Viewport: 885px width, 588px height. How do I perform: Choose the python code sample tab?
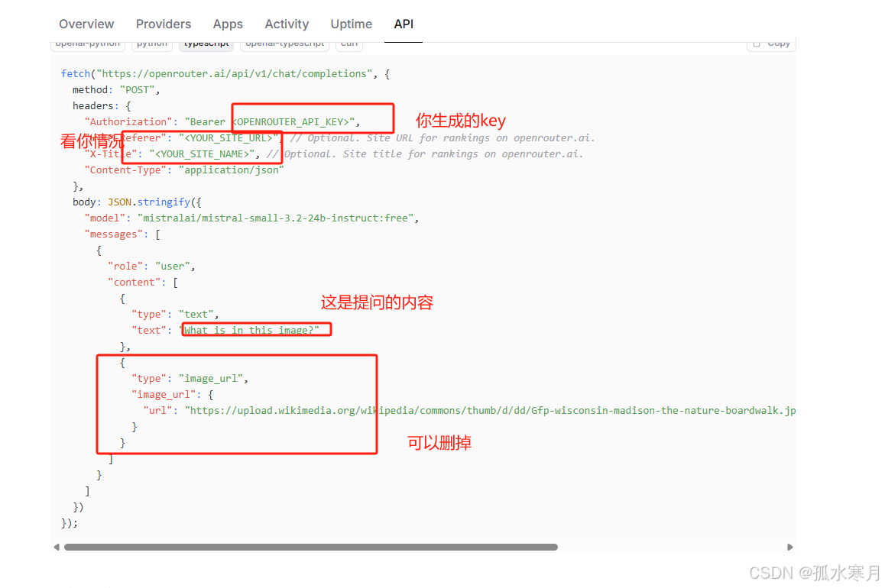152,44
